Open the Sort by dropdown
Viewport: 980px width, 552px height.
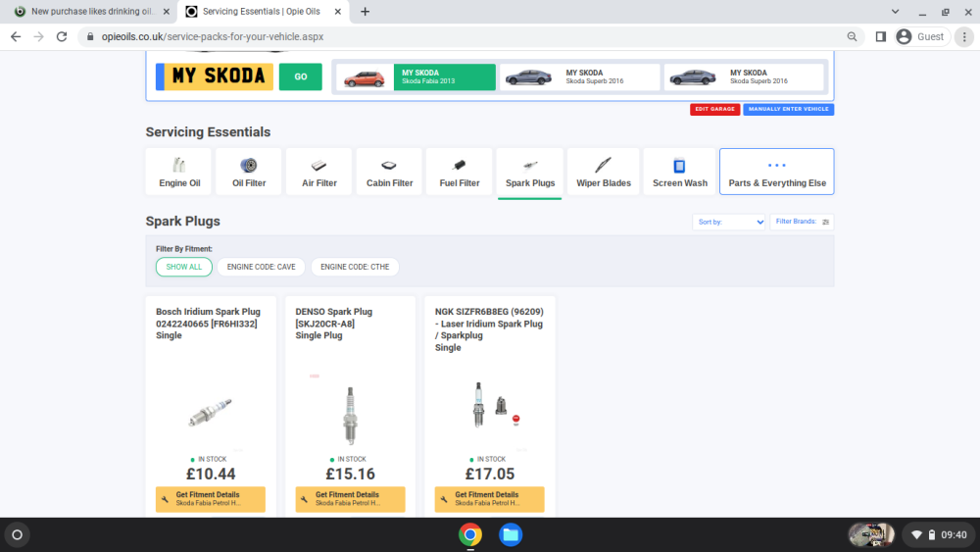729,222
